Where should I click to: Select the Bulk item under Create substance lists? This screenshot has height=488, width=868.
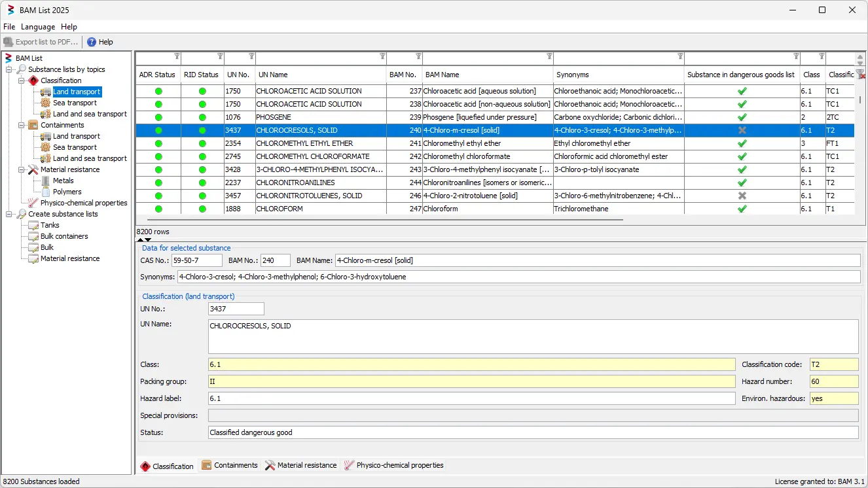point(47,247)
